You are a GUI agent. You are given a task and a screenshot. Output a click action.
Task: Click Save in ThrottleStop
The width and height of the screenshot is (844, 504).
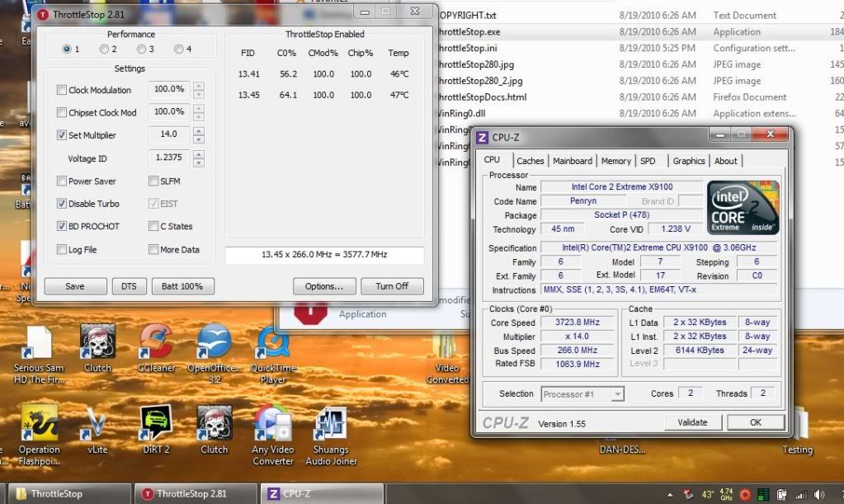click(75, 286)
